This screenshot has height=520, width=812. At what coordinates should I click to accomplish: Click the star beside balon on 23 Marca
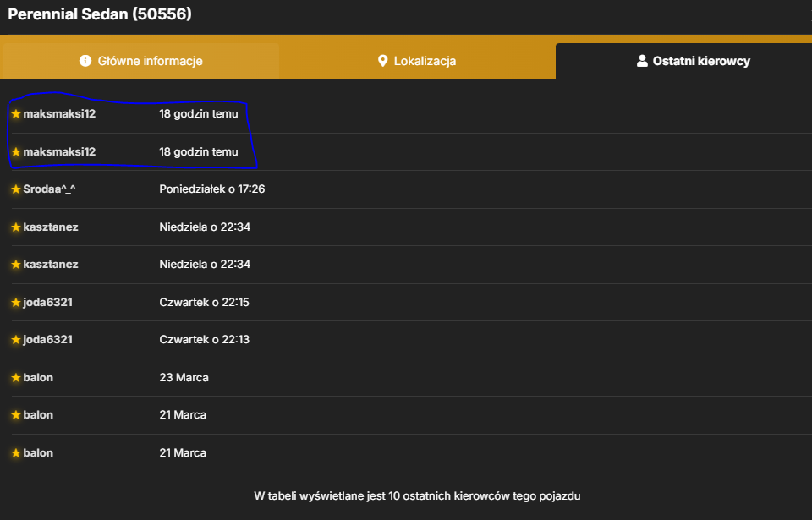16,378
